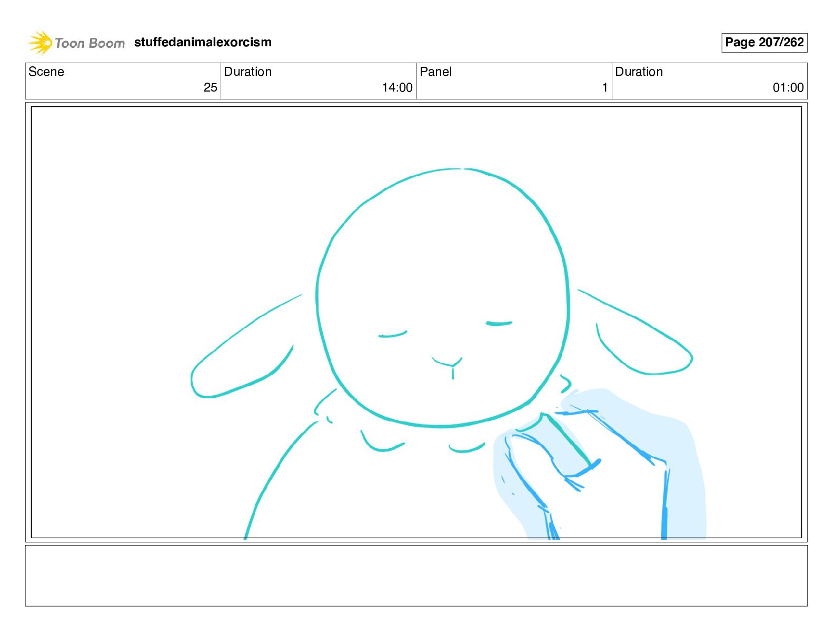The width and height of the screenshot is (834, 644).
Task: Click the 'Scene' header label
Action: click(x=46, y=72)
